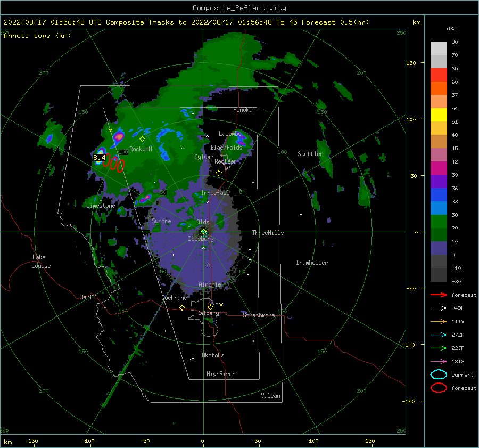Click the HighRiver label

coord(221,374)
